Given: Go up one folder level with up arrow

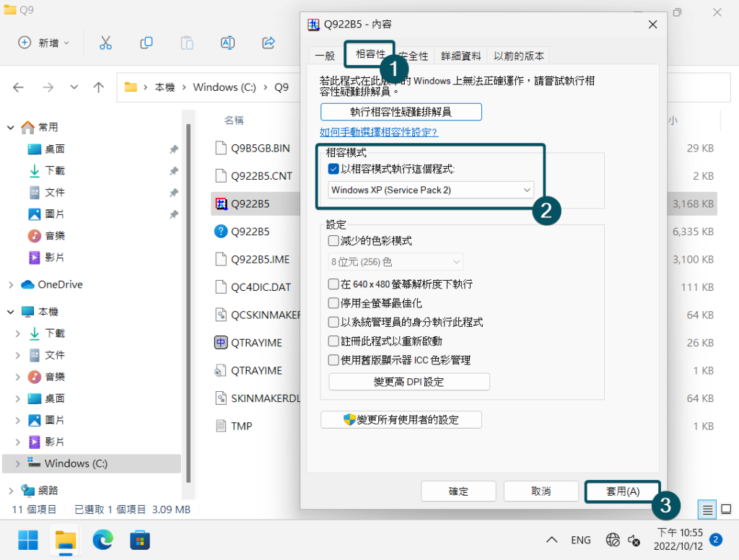Looking at the screenshot, I should pos(98,87).
